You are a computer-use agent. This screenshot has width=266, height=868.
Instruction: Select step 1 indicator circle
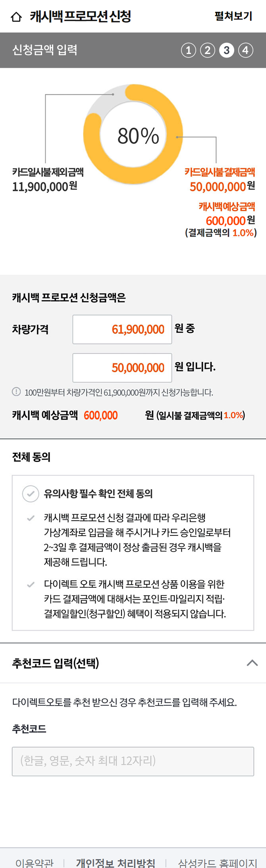189,50
